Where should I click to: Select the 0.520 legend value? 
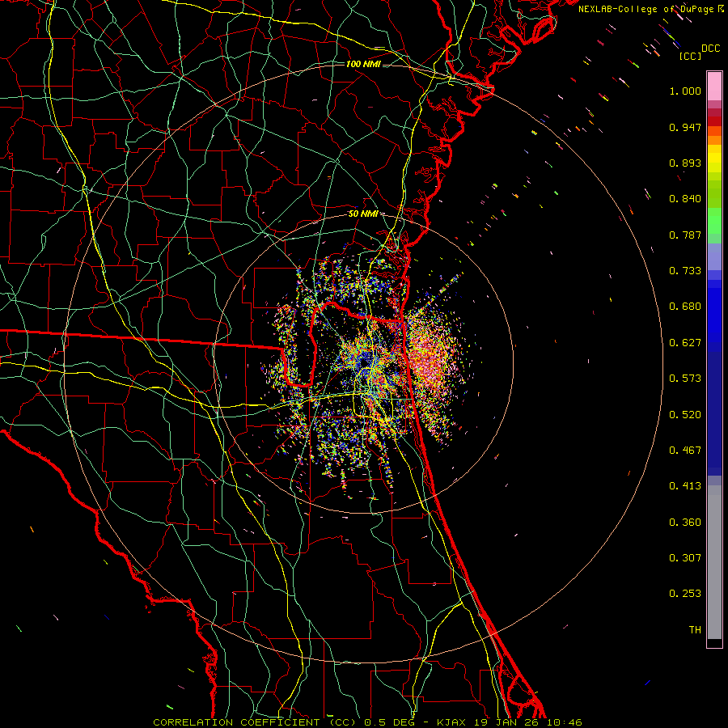click(x=685, y=415)
